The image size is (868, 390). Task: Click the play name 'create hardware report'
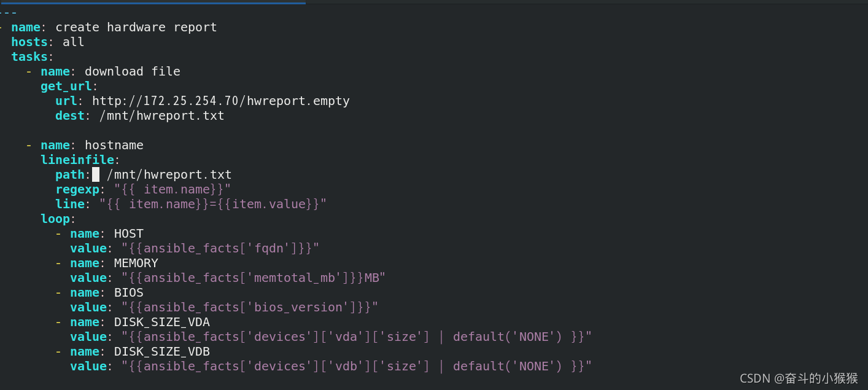pos(136,27)
